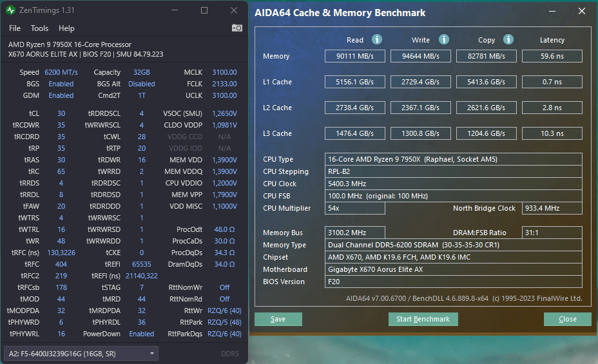598x364 pixels.
Task: Click the Memory Type DDR5-6200 field
Action: (454, 245)
